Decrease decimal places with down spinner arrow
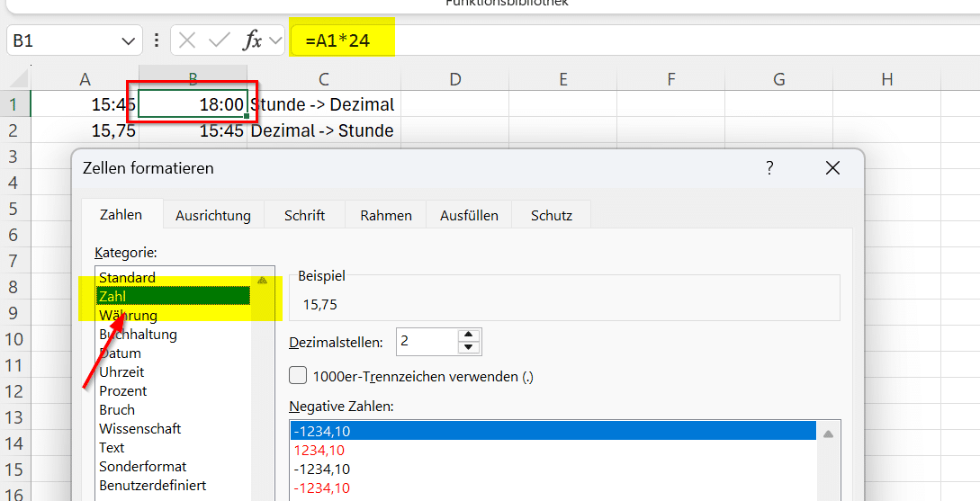Screen dimensions: 980x501 click(468, 348)
